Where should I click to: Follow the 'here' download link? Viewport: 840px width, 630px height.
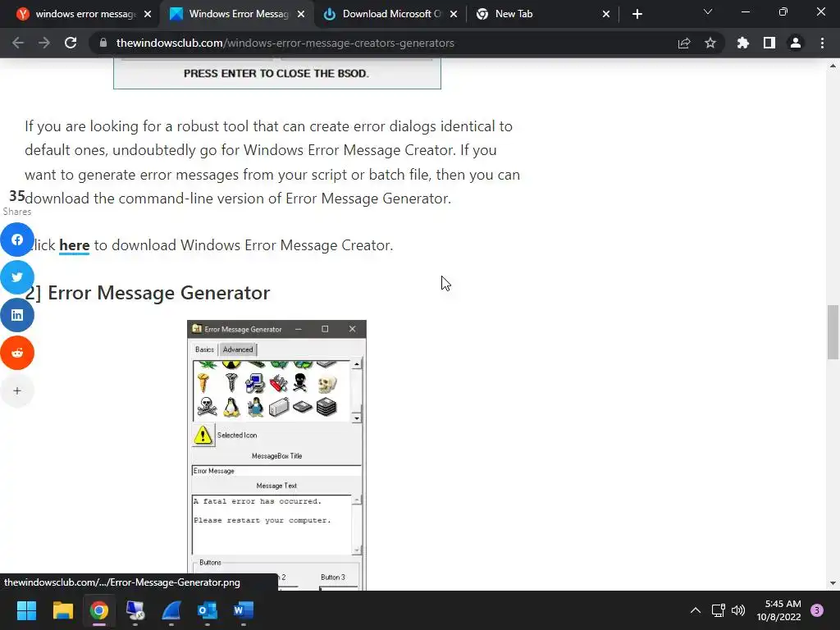click(x=74, y=245)
